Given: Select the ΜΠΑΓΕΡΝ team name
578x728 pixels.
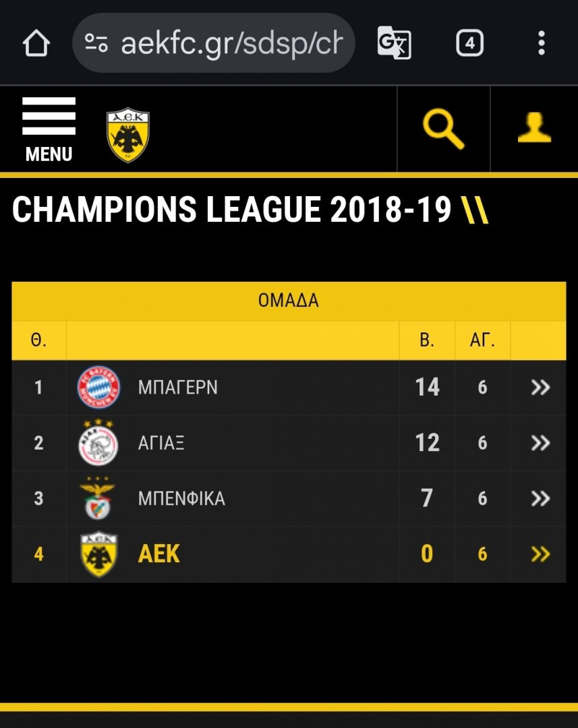Looking at the screenshot, I should [x=177, y=388].
